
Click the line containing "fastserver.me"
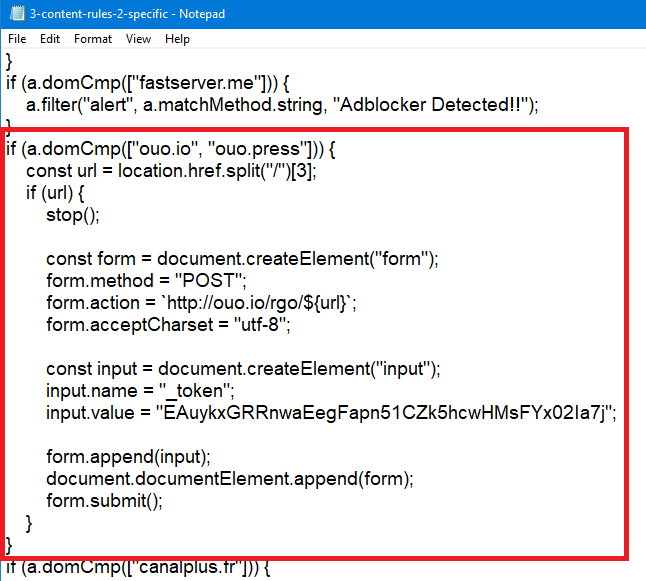[147, 83]
